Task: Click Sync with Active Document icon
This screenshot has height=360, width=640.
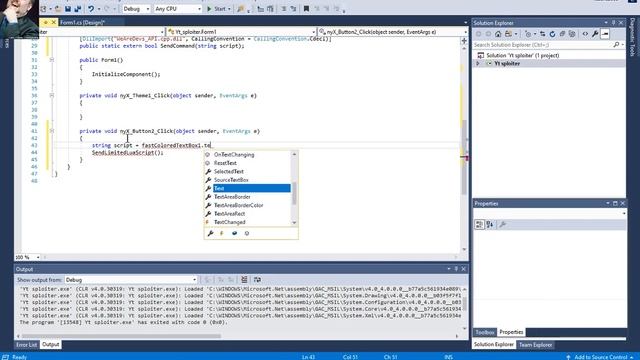Action: tap(542, 34)
